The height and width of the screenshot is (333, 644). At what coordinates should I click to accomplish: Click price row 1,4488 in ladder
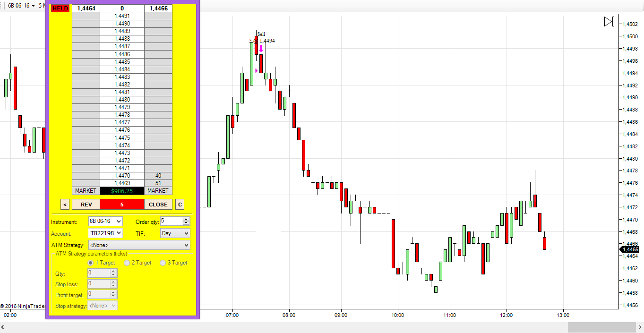(122, 39)
